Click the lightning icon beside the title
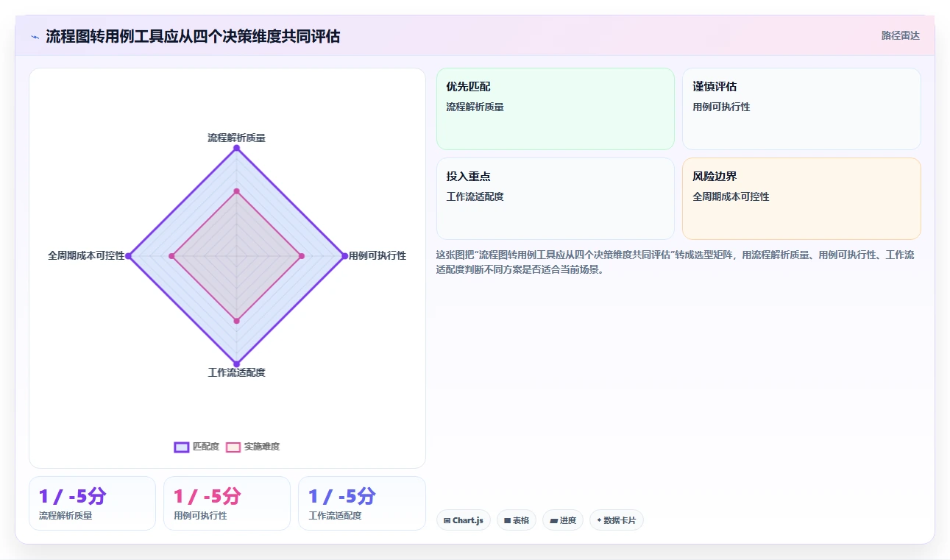This screenshot has width=950, height=560. pos(35,37)
